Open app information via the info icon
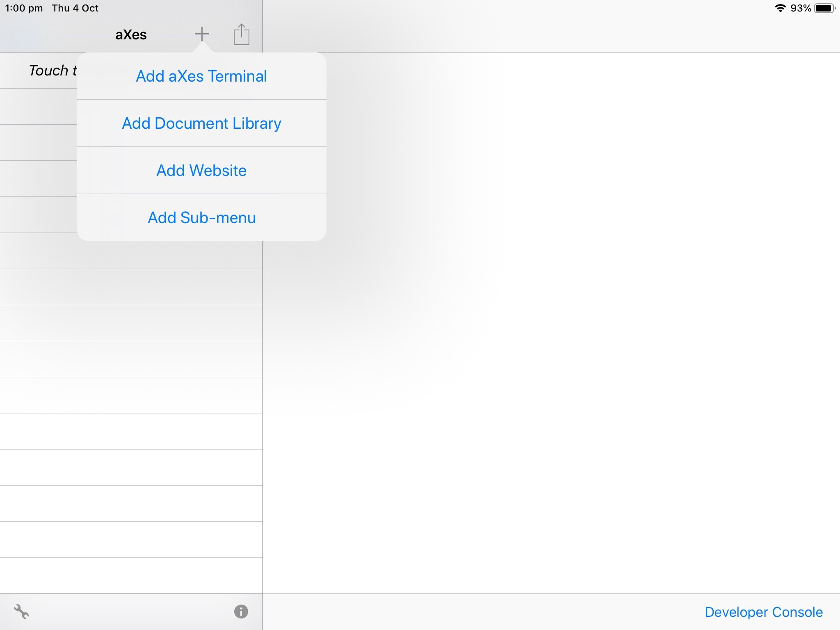 [x=240, y=612]
